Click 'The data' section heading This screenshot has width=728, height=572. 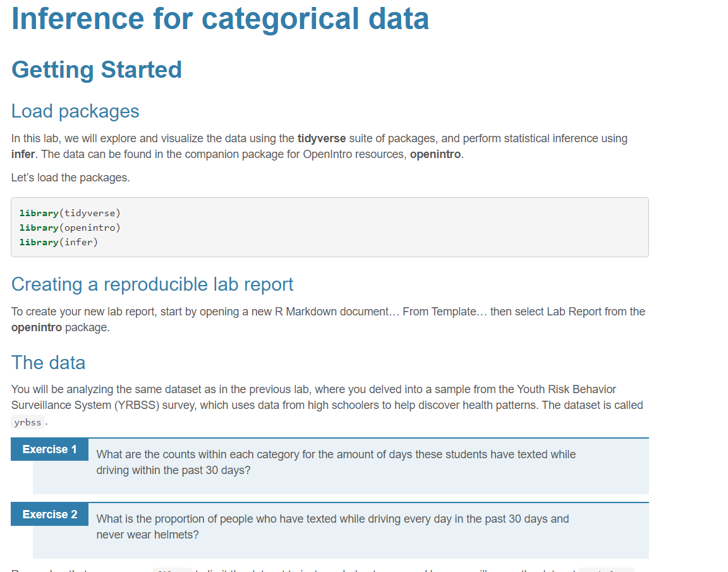pyautogui.click(x=48, y=362)
